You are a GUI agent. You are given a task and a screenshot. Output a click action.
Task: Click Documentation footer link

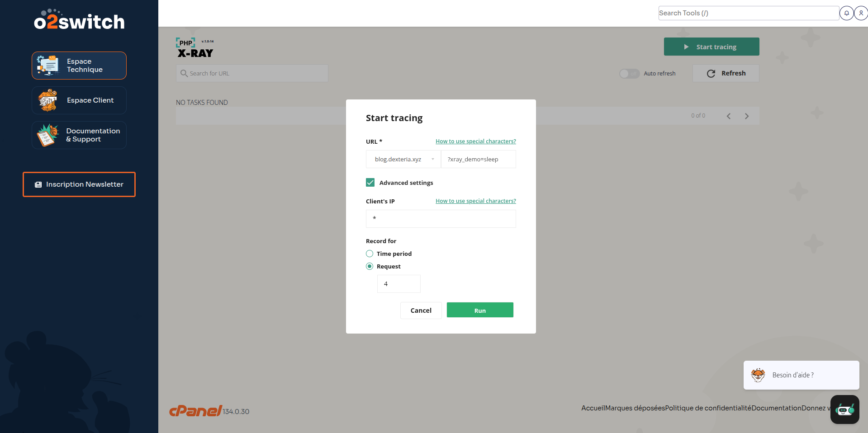776,408
